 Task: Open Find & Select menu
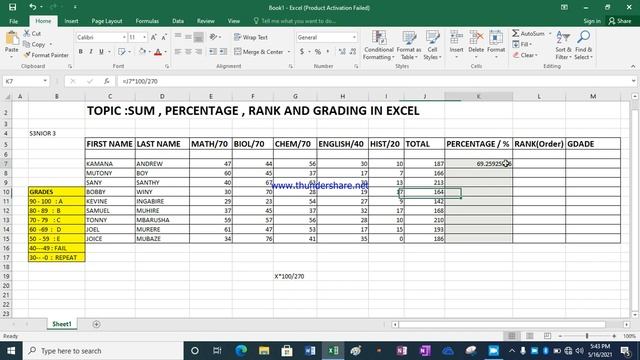tap(583, 45)
